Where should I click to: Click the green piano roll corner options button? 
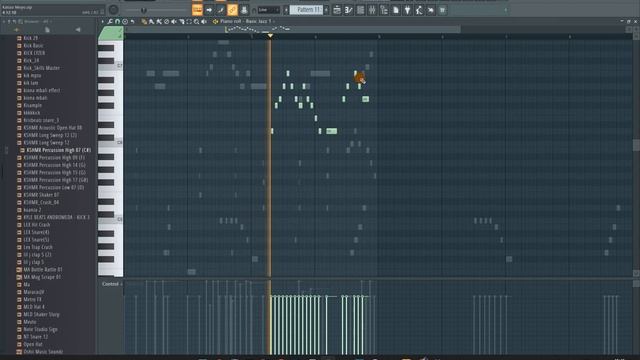(x=111, y=33)
